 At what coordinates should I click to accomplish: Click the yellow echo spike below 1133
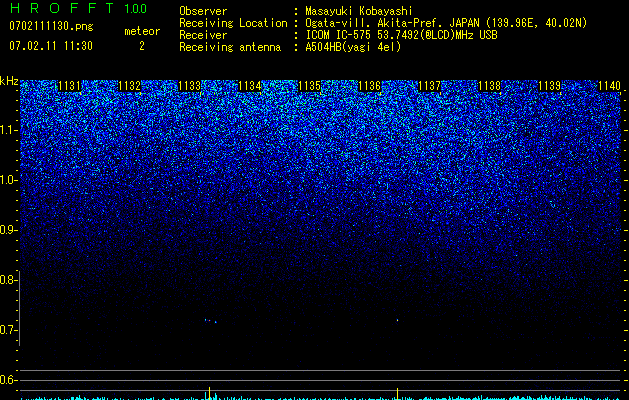(209, 393)
